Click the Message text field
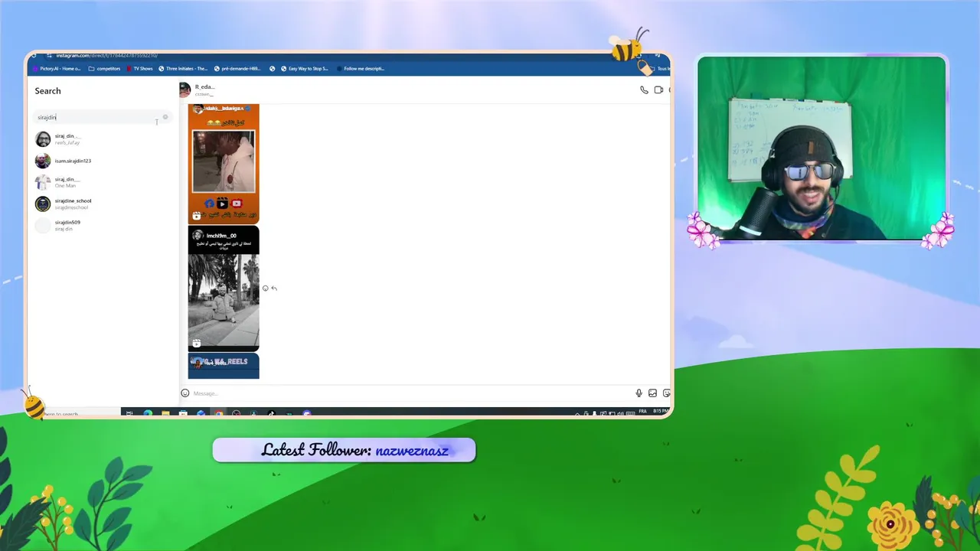 coord(412,393)
